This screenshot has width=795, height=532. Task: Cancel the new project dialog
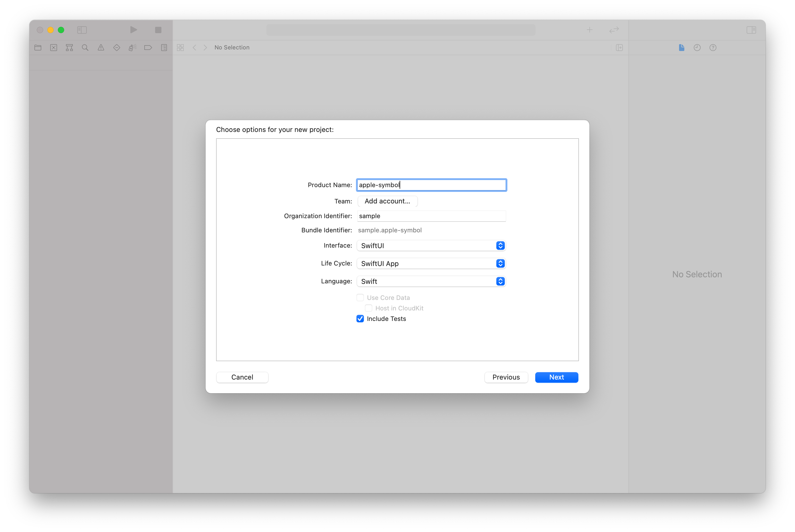pyautogui.click(x=242, y=377)
